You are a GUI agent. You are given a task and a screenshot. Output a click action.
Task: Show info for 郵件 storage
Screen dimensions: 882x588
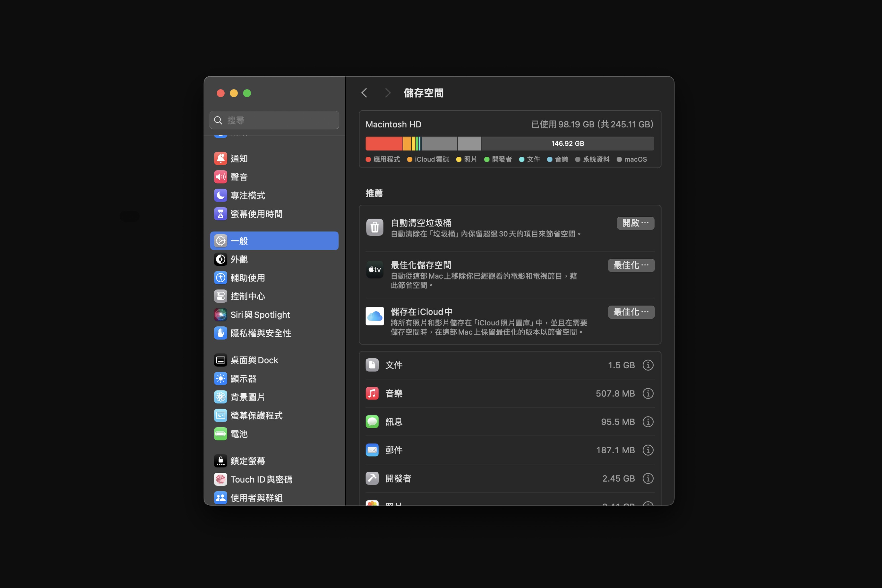coord(648,450)
